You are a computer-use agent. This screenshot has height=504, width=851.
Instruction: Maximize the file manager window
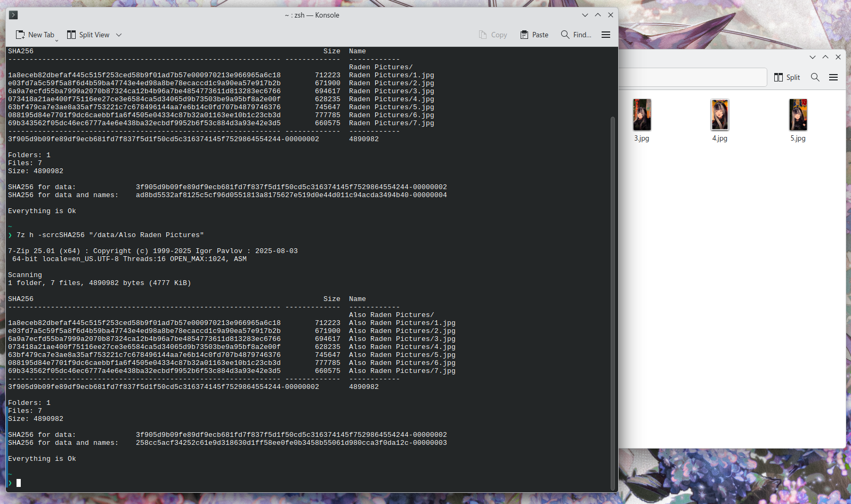825,57
